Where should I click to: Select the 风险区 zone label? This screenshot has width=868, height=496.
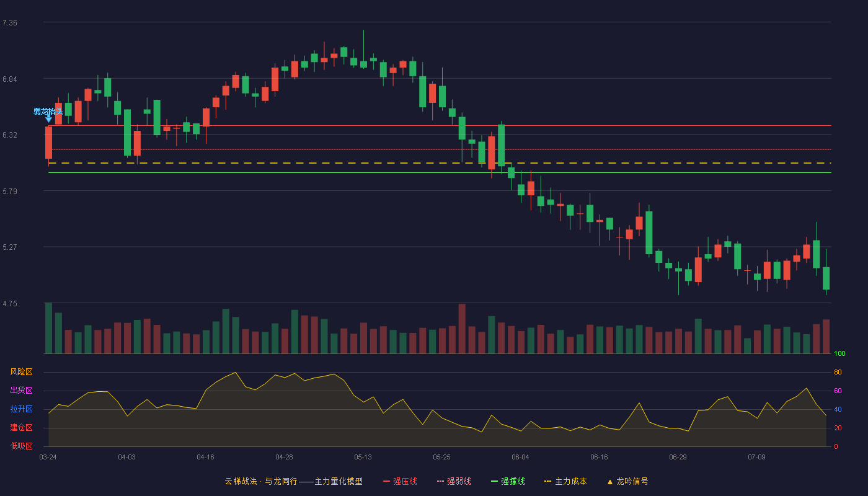pos(21,372)
